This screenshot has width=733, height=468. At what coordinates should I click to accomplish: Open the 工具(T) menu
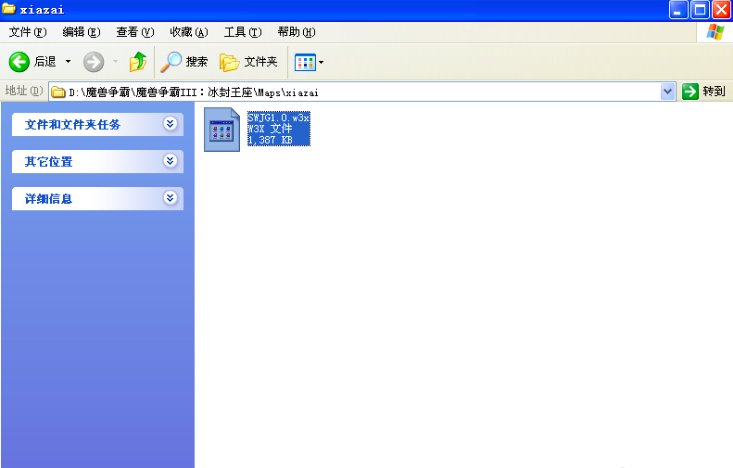[243, 32]
